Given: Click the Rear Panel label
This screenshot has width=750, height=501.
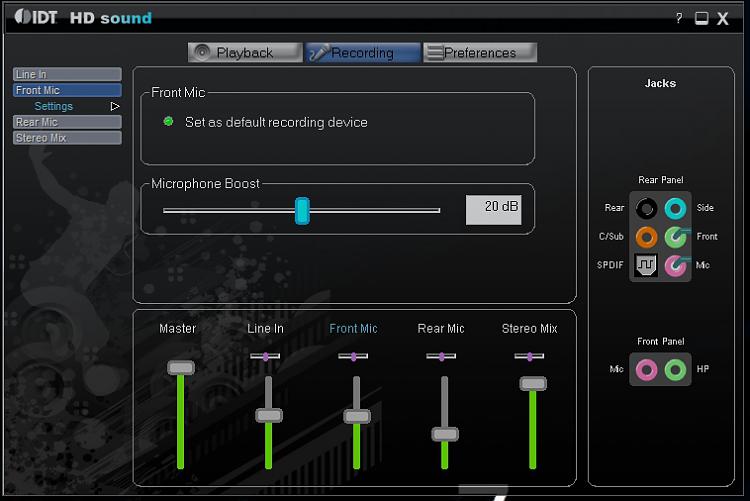Looking at the screenshot, I should pyautogui.click(x=661, y=180).
